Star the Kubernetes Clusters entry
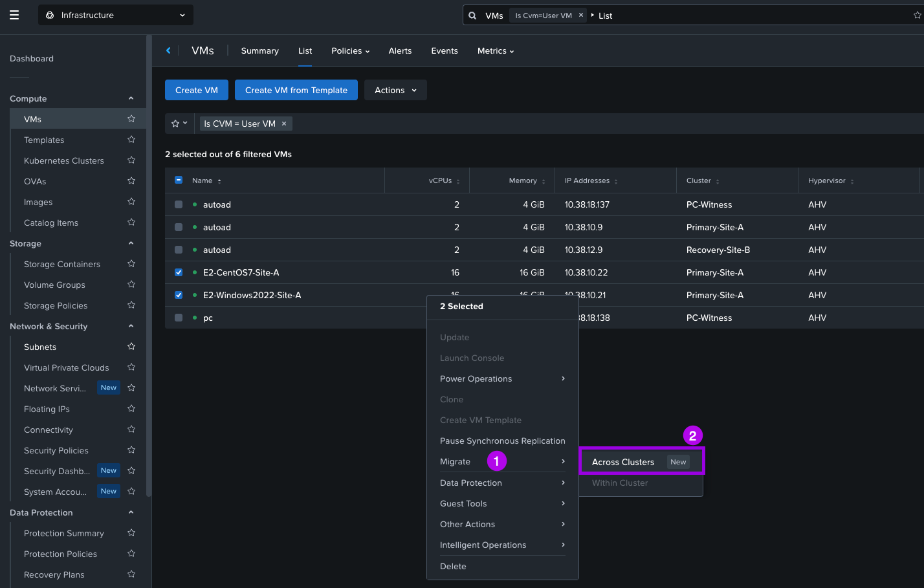 pos(131,160)
